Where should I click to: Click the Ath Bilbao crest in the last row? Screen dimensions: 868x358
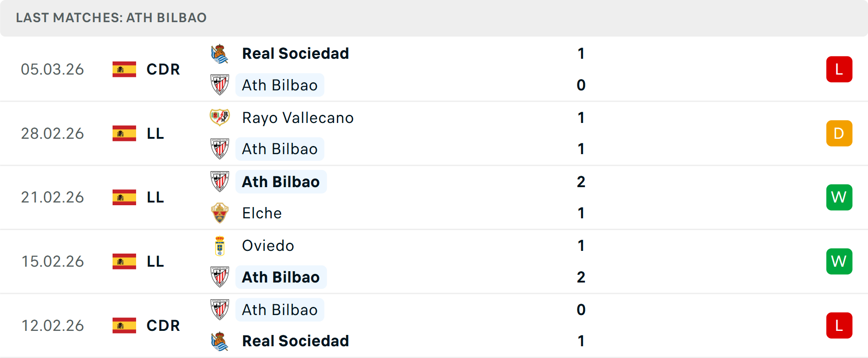tap(220, 310)
